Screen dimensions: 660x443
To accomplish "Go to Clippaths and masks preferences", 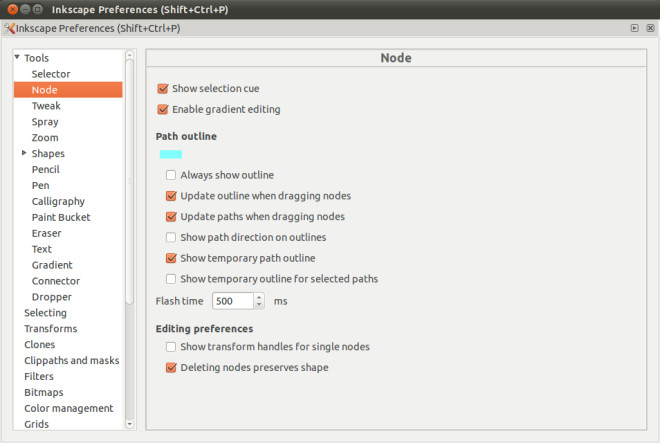I will coord(72,360).
